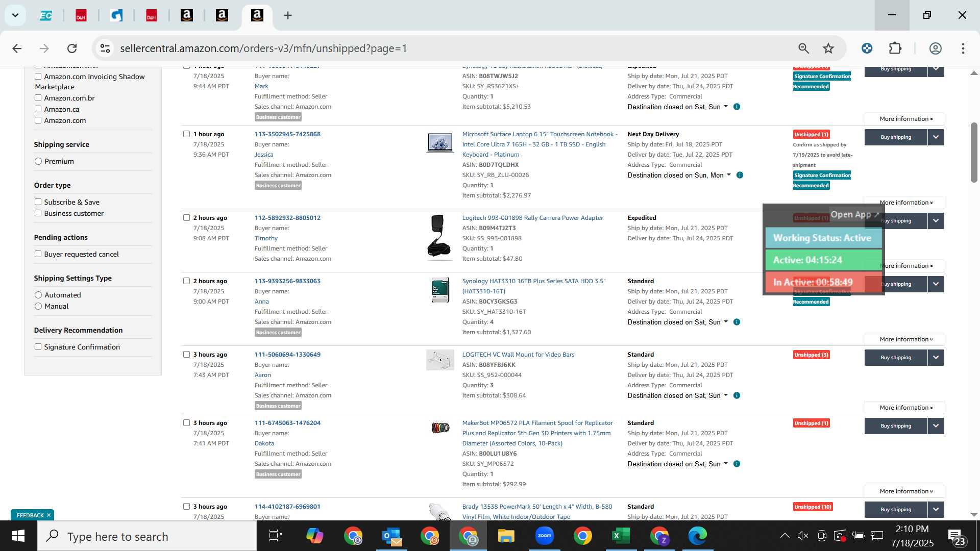Screen dimensions: 980x551
Task: Expand More information for Synology HAT3310 order
Action: click(904, 339)
